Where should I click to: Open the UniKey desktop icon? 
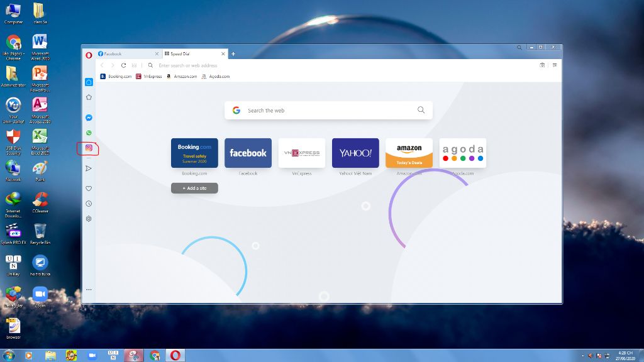13,265
